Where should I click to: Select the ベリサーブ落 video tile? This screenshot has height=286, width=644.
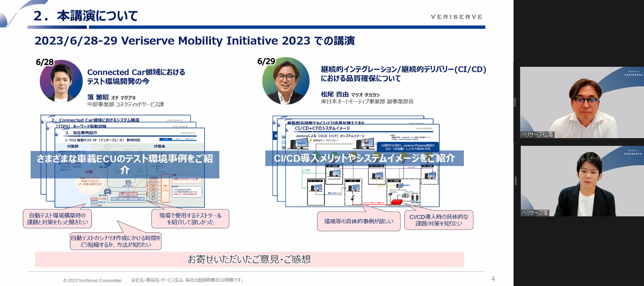(x=582, y=181)
